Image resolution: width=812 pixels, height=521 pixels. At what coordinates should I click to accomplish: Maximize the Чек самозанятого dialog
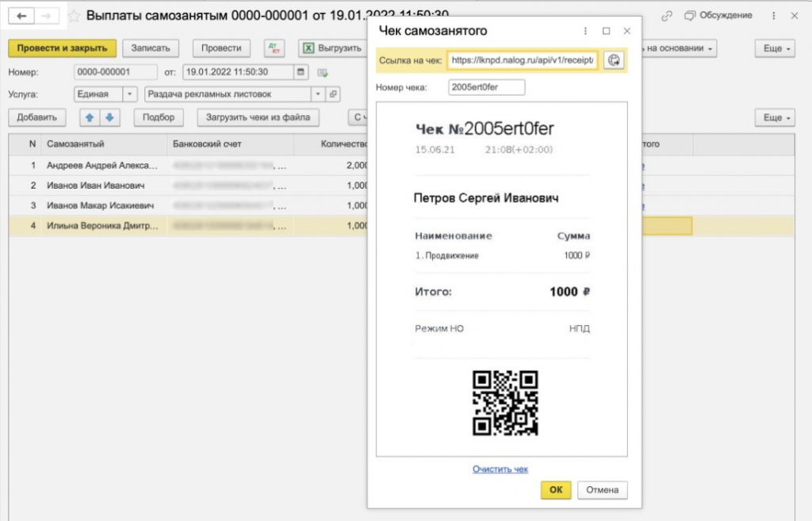tap(607, 31)
